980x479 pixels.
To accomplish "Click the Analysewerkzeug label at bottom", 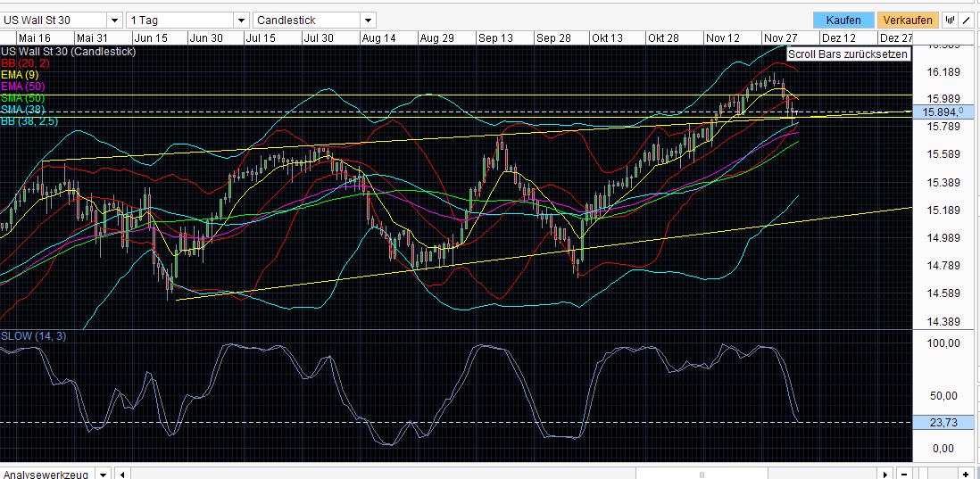I will tap(46, 474).
